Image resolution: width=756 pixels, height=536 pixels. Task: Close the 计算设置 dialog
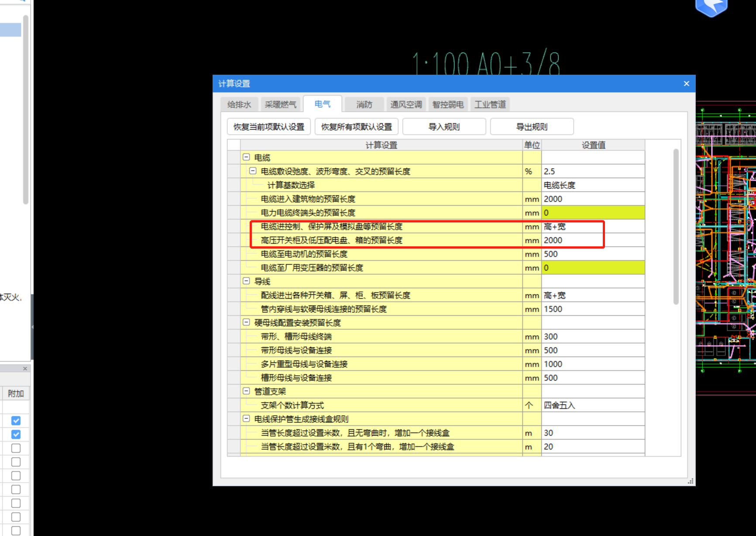tap(686, 83)
